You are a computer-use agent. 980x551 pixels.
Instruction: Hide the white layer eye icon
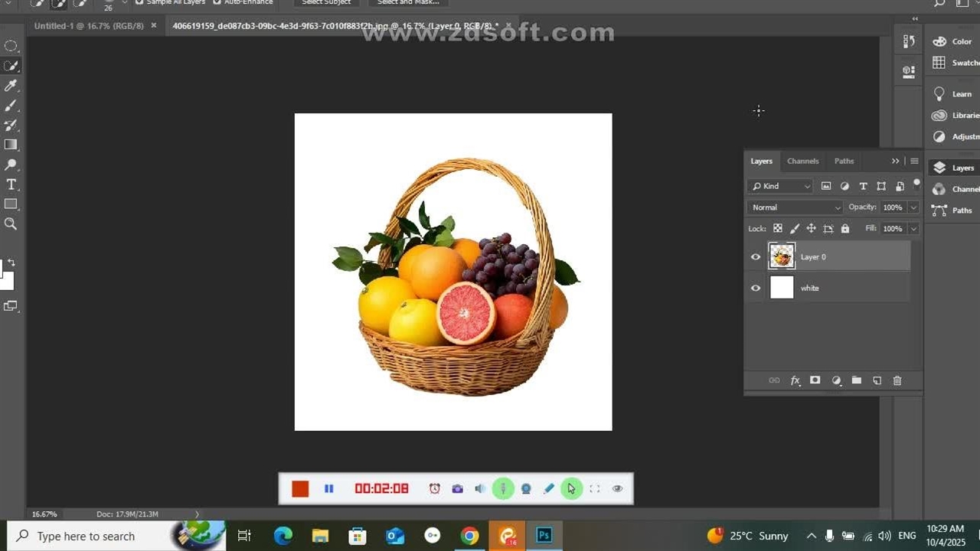point(756,289)
